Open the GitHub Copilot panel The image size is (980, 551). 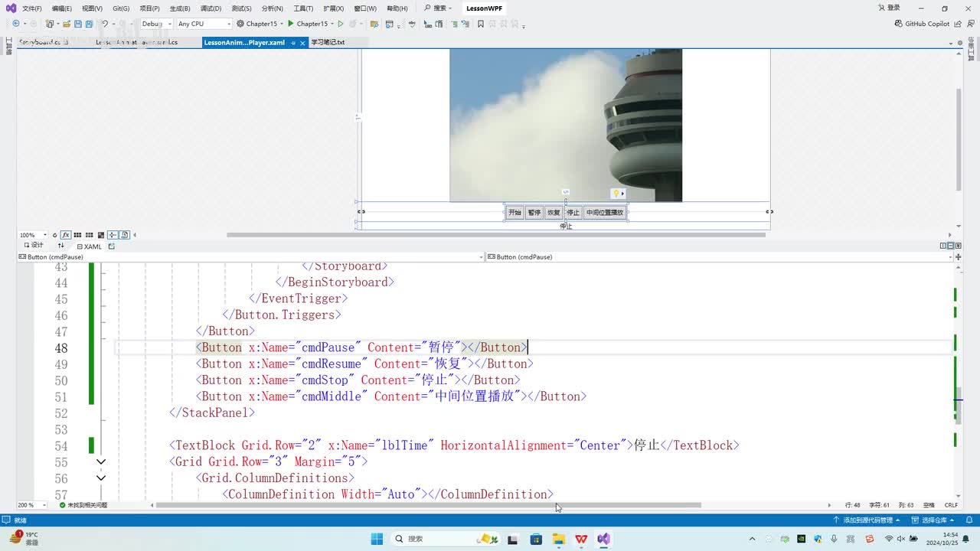point(922,24)
